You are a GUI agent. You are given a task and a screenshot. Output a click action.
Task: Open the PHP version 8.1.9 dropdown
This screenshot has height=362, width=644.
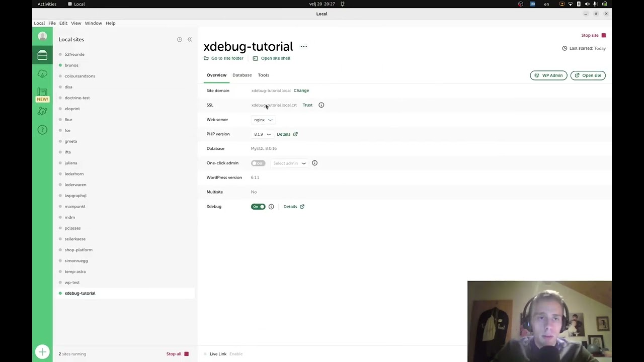pos(262,134)
